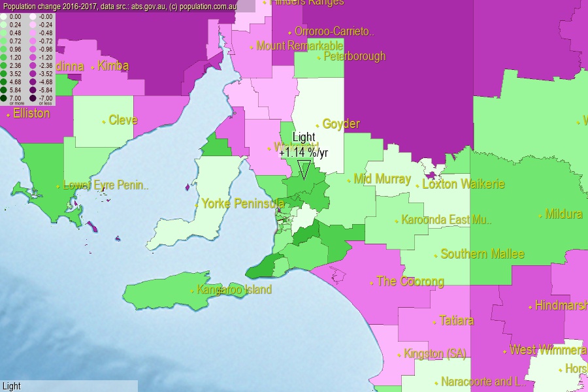The width and height of the screenshot is (588, 392).
Task: Click the 0.00 white legend swatch
Action: [4, 16]
